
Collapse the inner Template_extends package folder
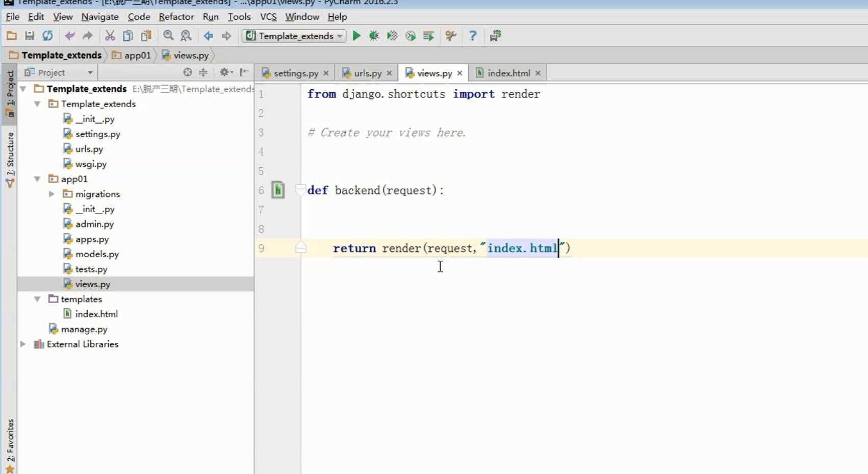(x=37, y=104)
